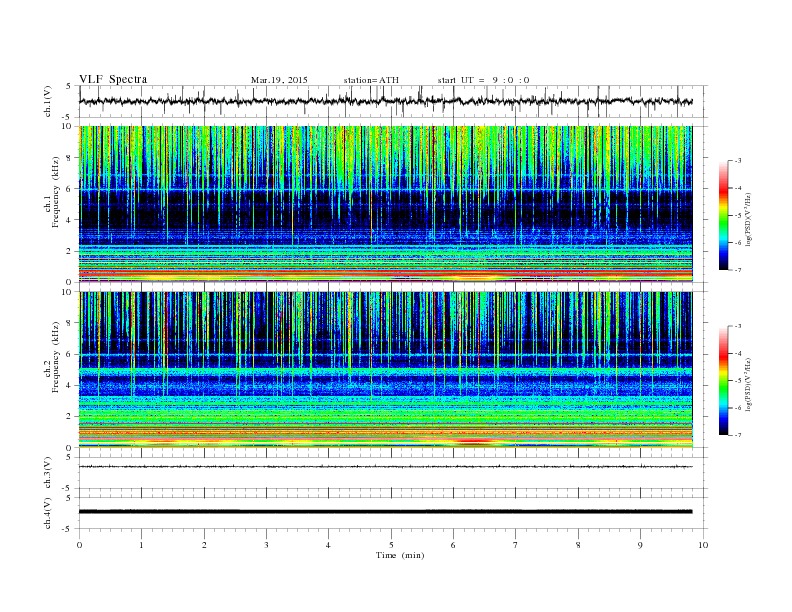
Task: Click the "station=ATH" header label
Action: [x=371, y=80]
